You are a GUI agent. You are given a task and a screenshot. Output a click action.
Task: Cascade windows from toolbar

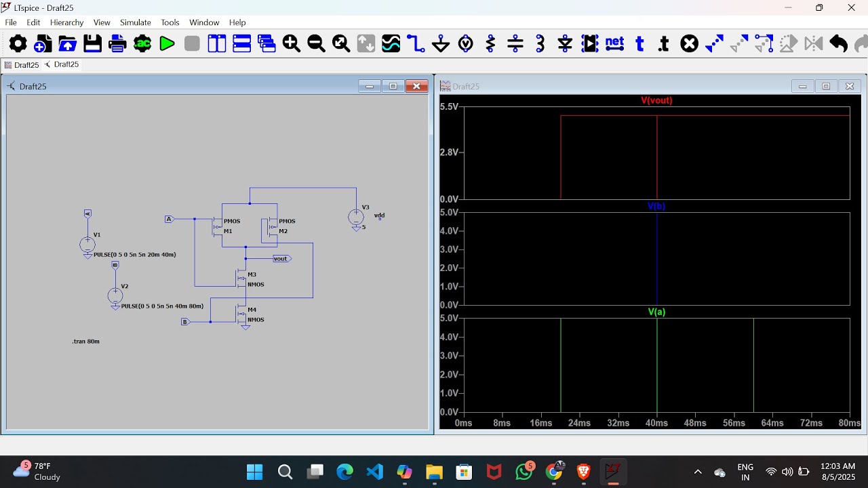[267, 44]
